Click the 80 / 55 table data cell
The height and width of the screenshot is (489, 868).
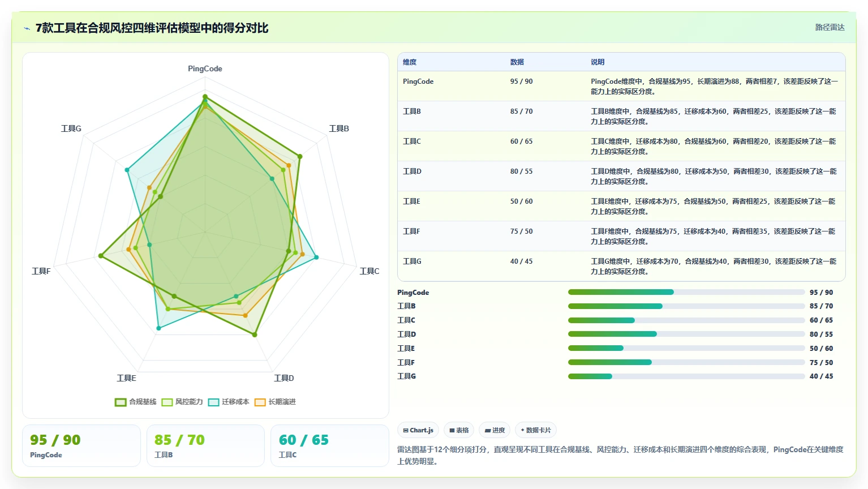[521, 171]
